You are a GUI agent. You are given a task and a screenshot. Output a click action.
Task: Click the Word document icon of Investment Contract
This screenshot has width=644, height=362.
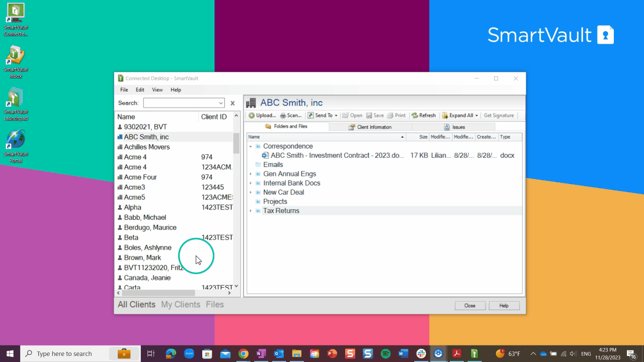[265, 155]
